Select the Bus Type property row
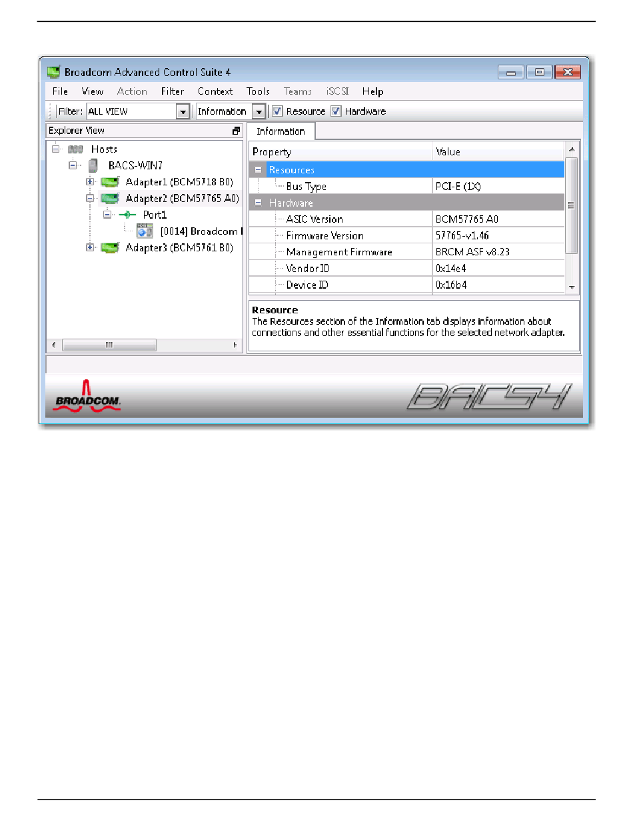Image resolution: width=633 pixels, height=840 pixels. coord(407,187)
